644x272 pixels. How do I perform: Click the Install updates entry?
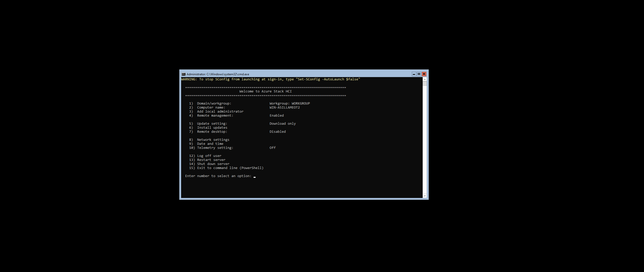(212, 128)
